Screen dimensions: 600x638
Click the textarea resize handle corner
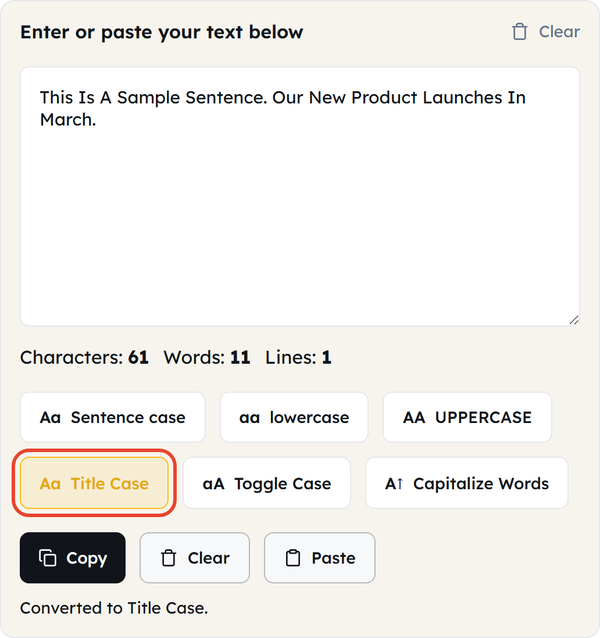(x=574, y=320)
